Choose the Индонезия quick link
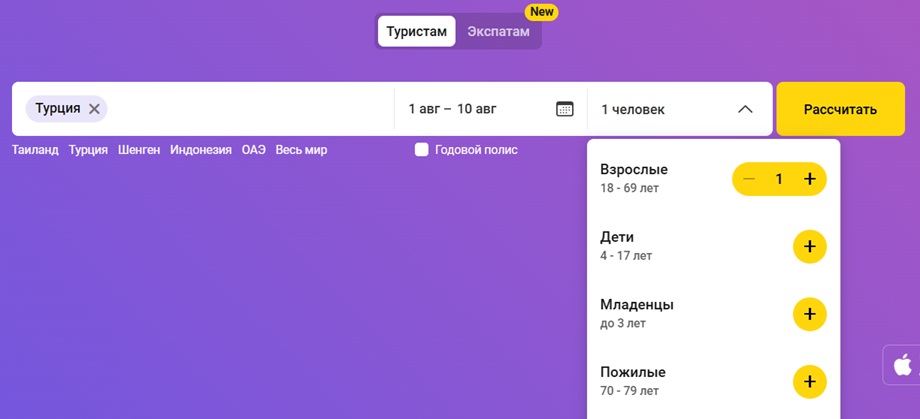The height and width of the screenshot is (419, 920). [201, 150]
